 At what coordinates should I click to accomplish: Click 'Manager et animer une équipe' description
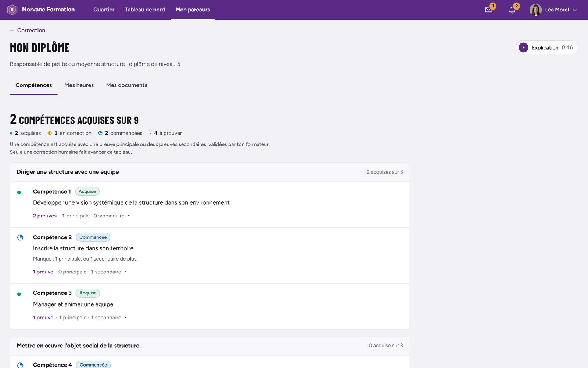click(x=73, y=304)
